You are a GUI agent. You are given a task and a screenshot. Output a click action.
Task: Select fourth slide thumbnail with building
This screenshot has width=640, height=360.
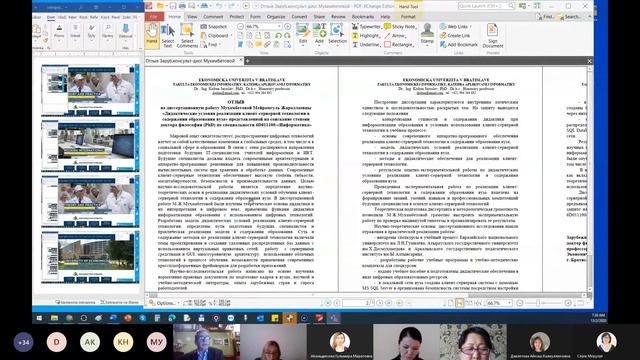(x=90, y=257)
